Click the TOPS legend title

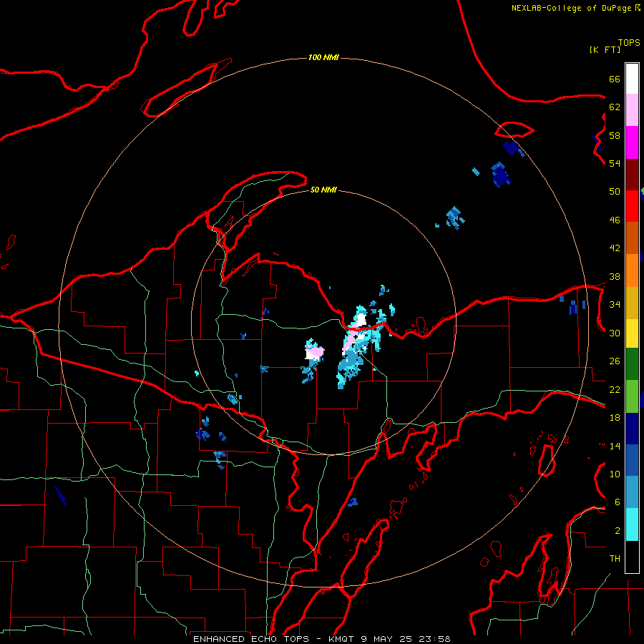tap(629, 43)
